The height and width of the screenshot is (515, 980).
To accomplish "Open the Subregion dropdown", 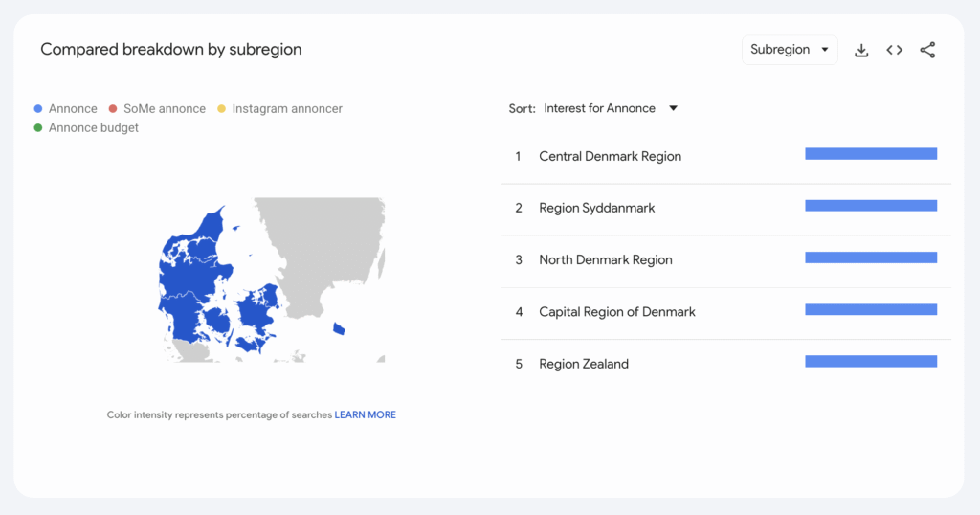I will tap(790, 50).
